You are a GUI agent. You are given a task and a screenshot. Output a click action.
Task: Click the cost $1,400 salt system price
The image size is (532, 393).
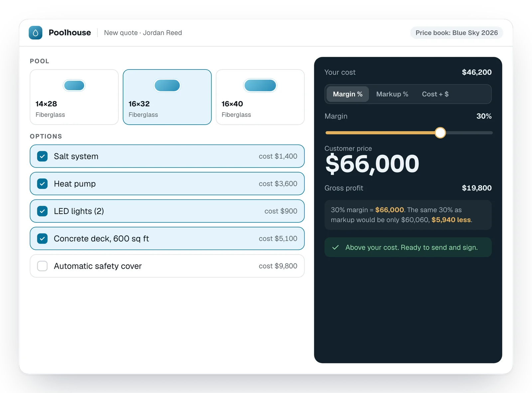(x=278, y=156)
